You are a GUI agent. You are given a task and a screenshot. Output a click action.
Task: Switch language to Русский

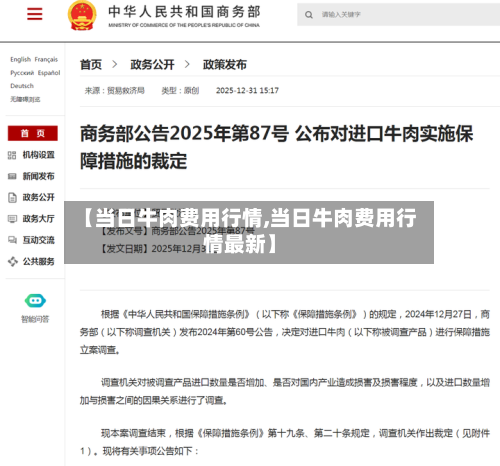(22, 73)
